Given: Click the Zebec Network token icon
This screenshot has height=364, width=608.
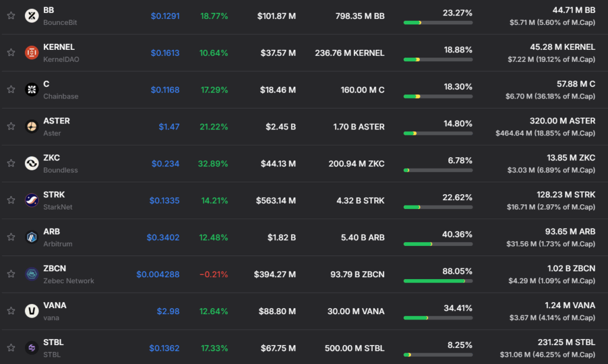Looking at the screenshot, I should 31,274.
